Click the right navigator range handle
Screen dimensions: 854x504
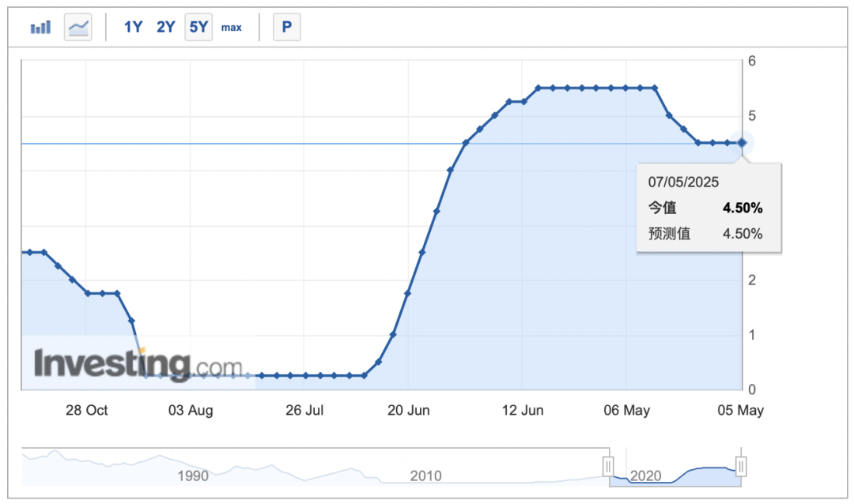coord(741,466)
